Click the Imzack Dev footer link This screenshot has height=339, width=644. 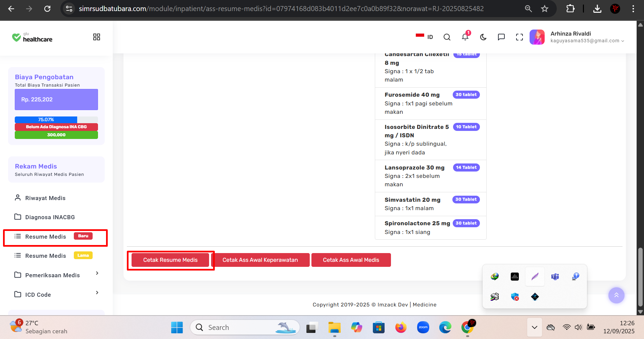(393, 305)
